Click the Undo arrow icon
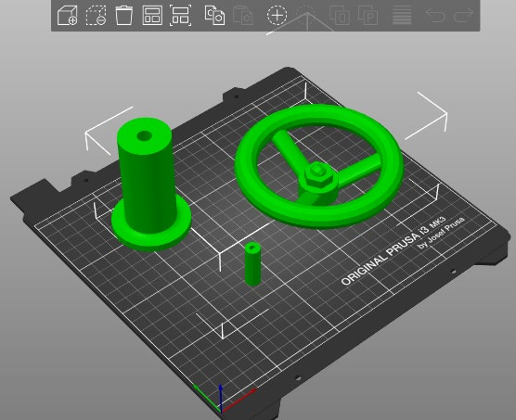The height and width of the screenshot is (420, 516). pyautogui.click(x=435, y=15)
